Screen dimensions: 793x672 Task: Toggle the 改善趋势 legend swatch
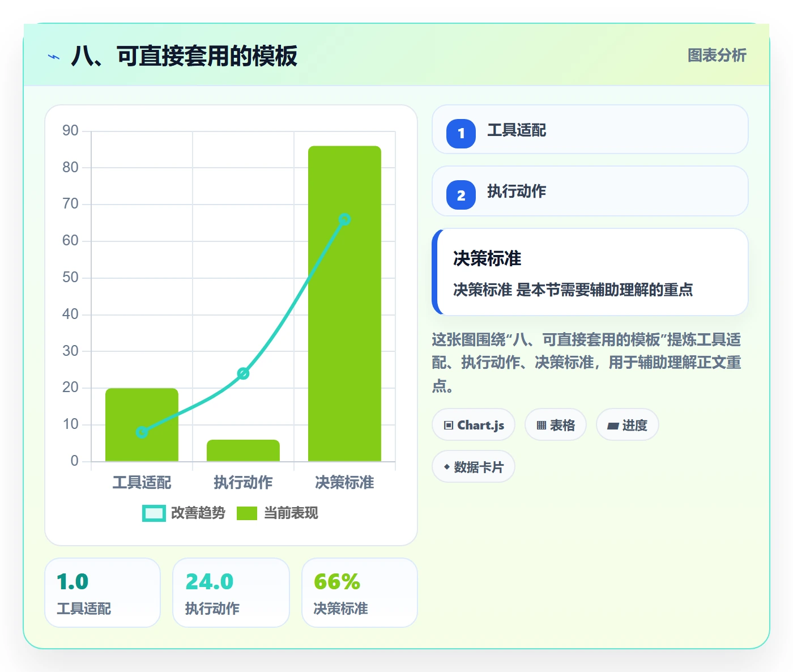[x=154, y=513]
